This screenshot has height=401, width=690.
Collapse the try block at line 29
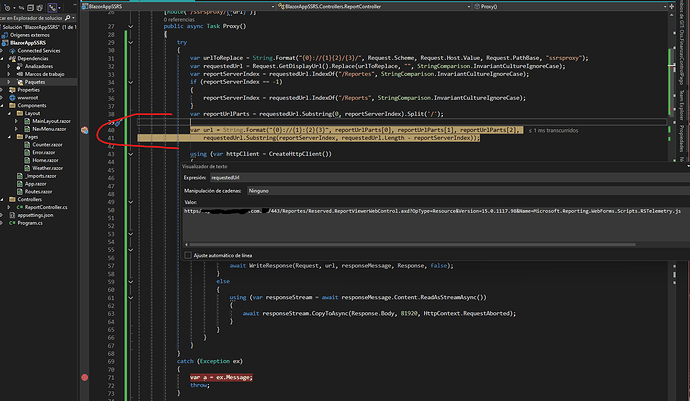click(131, 43)
